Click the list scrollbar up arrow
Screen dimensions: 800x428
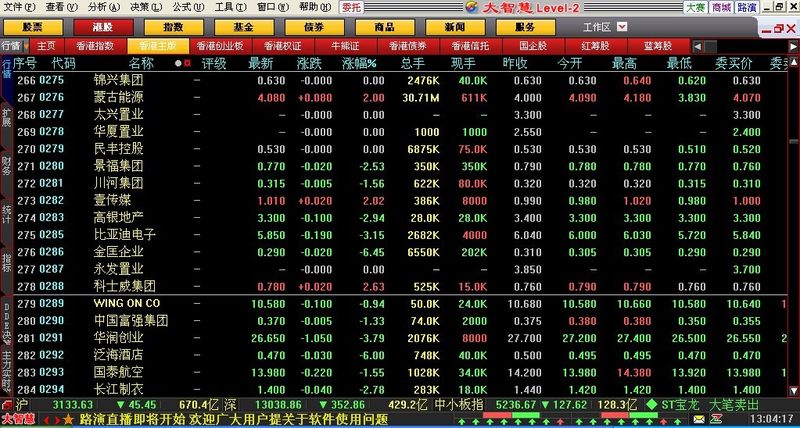(x=793, y=62)
